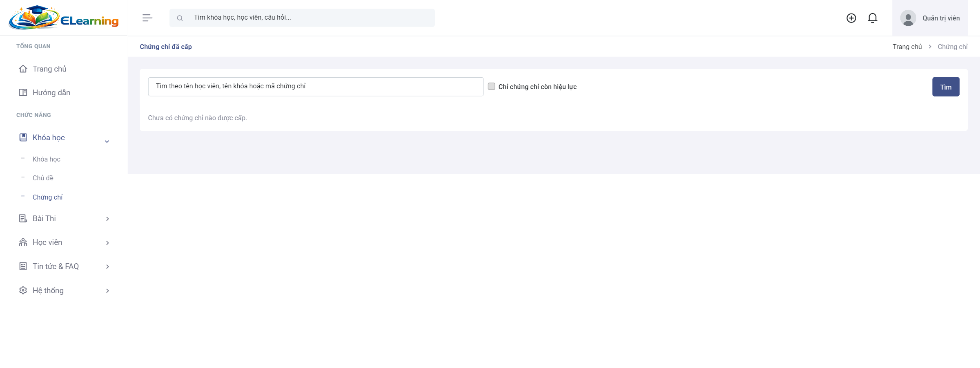Go to Trang chủ in the sidebar

tap(49, 69)
